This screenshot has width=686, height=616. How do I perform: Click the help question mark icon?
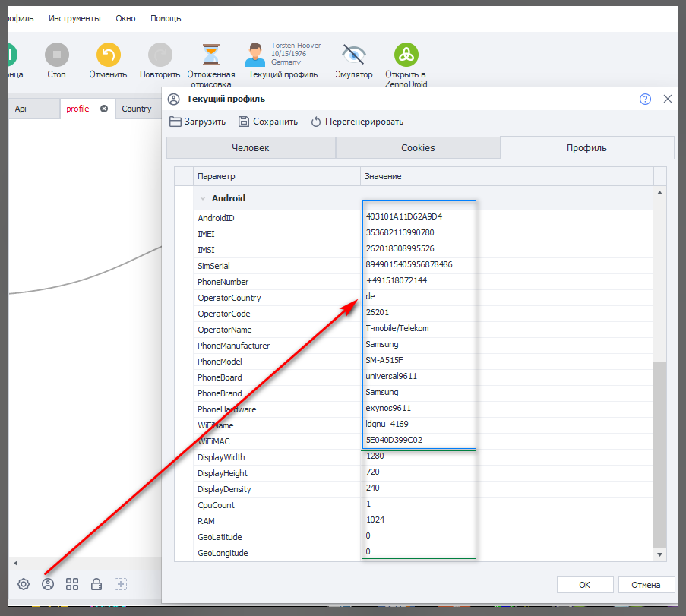pyautogui.click(x=645, y=100)
